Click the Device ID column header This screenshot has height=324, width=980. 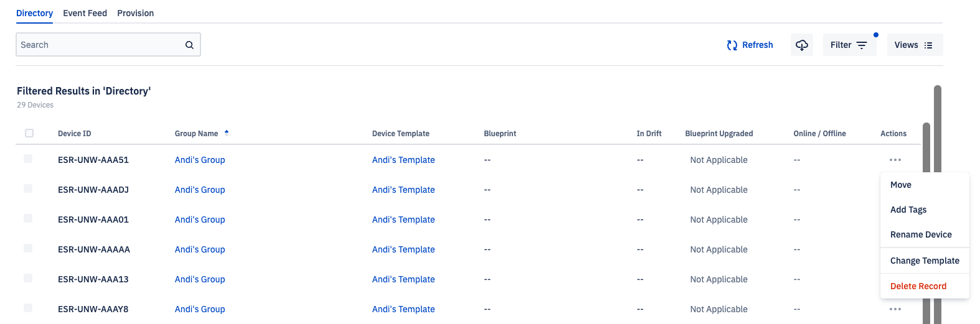click(x=75, y=133)
